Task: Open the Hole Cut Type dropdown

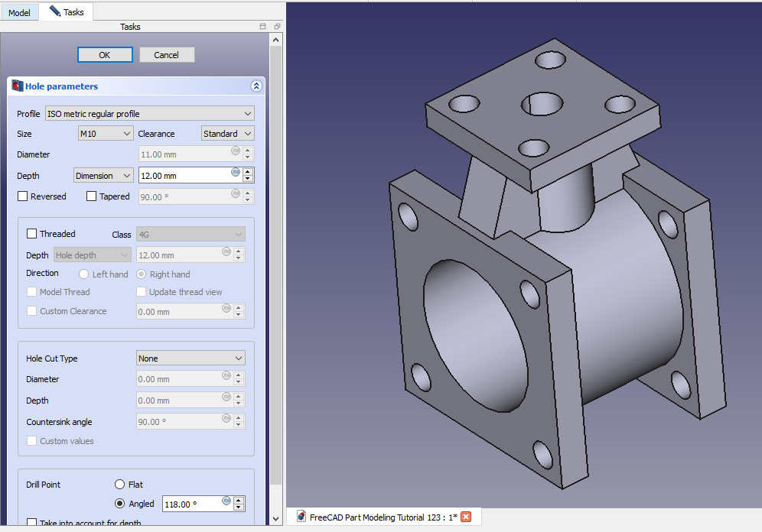Action: (x=190, y=358)
